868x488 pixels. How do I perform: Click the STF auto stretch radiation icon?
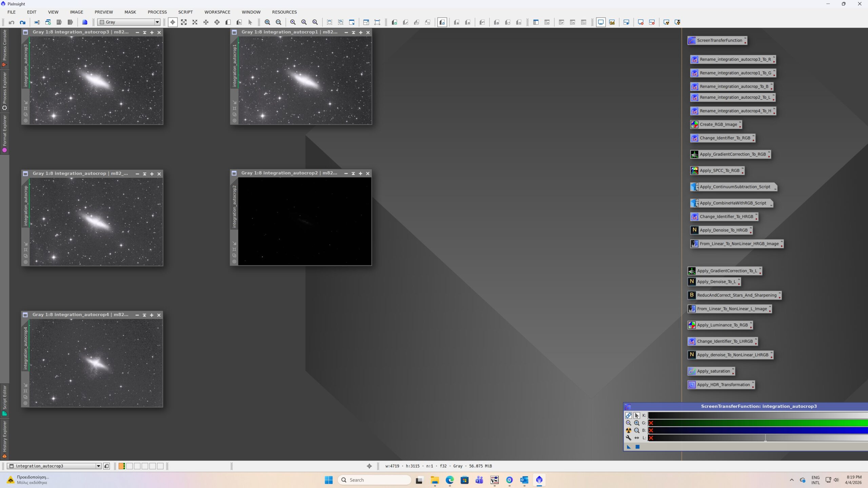tap(628, 430)
